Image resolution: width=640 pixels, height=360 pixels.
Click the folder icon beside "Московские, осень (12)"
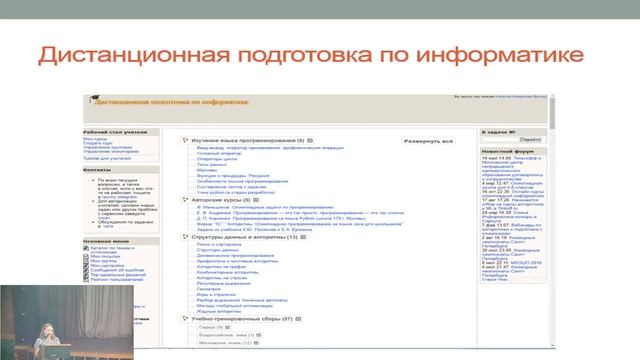click(x=256, y=343)
